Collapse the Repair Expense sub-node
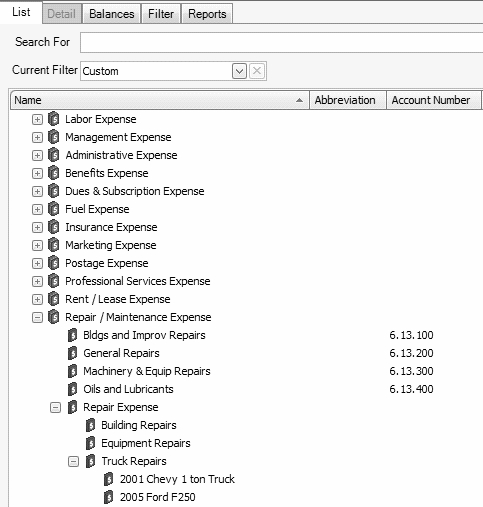 click(55, 407)
